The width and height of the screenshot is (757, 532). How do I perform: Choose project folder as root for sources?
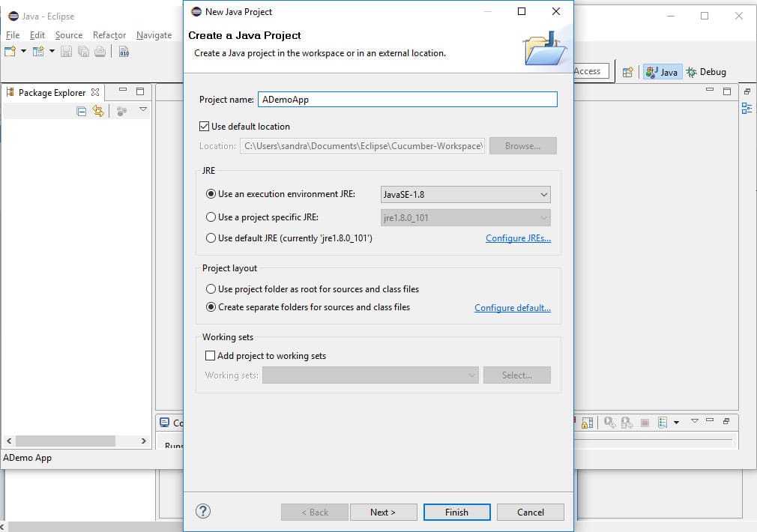(x=211, y=289)
